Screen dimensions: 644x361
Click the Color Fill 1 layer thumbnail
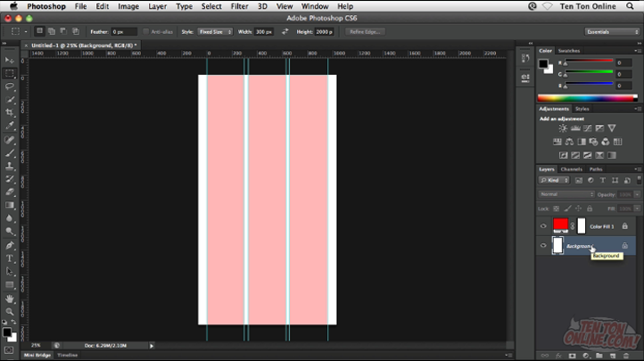(561, 226)
